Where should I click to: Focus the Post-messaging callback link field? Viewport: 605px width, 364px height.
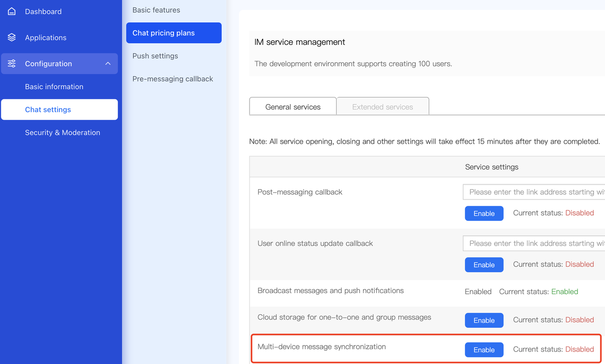point(534,192)
